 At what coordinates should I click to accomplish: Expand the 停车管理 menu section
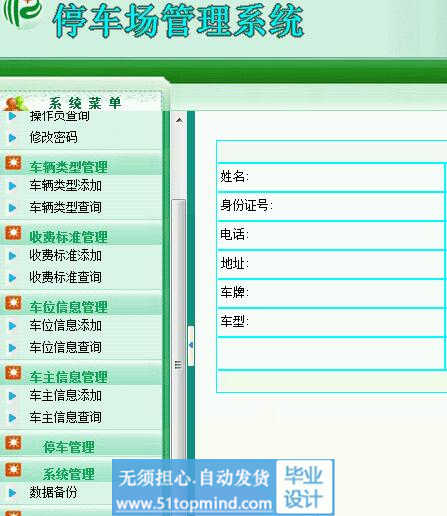pyautogui.click(x=69, y=447)
